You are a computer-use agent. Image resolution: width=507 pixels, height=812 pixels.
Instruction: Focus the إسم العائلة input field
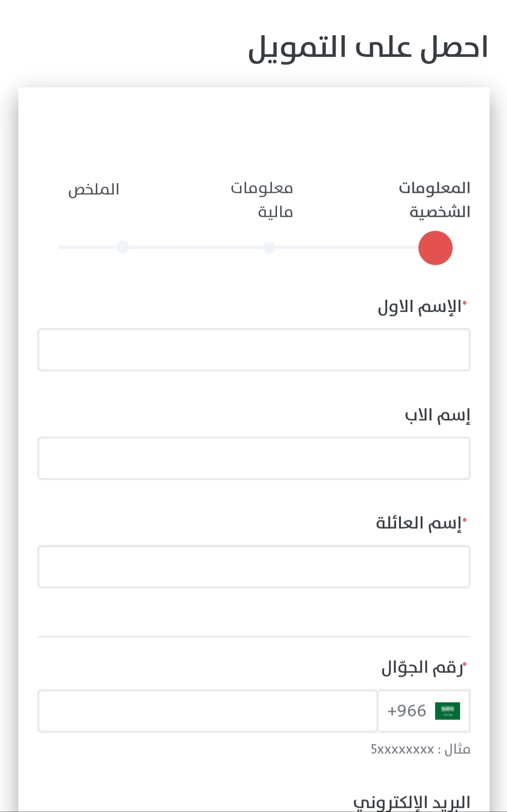pos(253,567)
